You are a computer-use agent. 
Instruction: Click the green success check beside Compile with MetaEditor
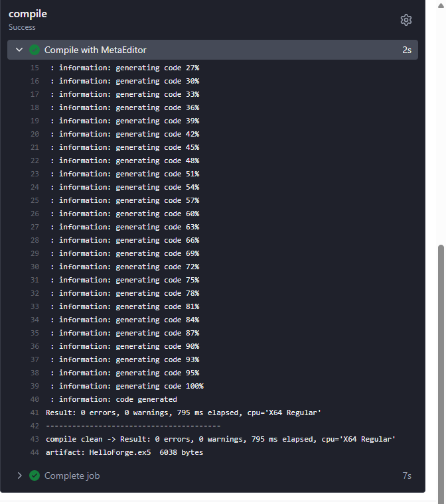pos(35,50)
